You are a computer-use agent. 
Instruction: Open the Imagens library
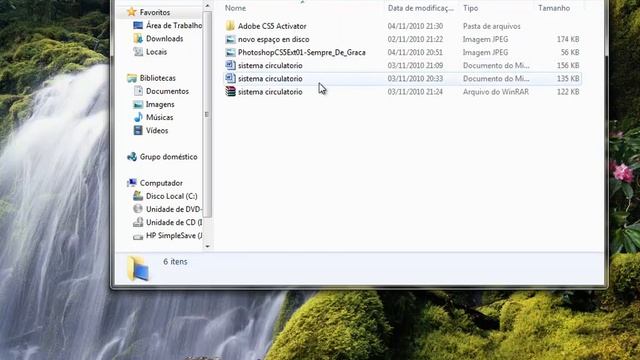160,104
